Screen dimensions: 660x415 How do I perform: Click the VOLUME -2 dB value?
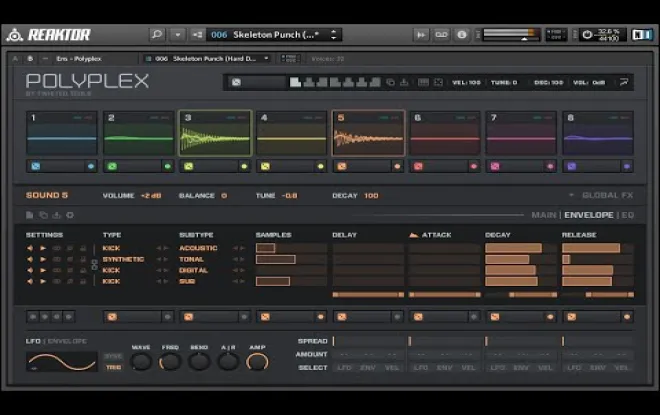(x=151, y=196)
